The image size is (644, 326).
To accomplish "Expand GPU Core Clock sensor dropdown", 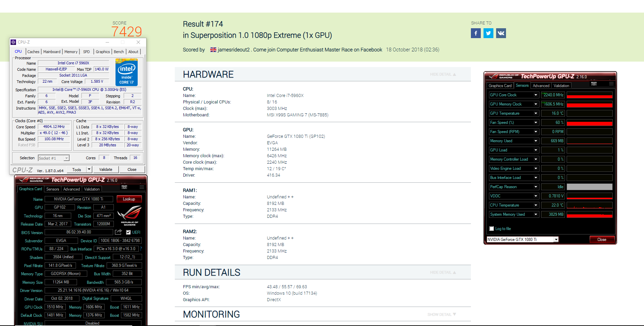I will pyautogui.click(x=536, y=95).
